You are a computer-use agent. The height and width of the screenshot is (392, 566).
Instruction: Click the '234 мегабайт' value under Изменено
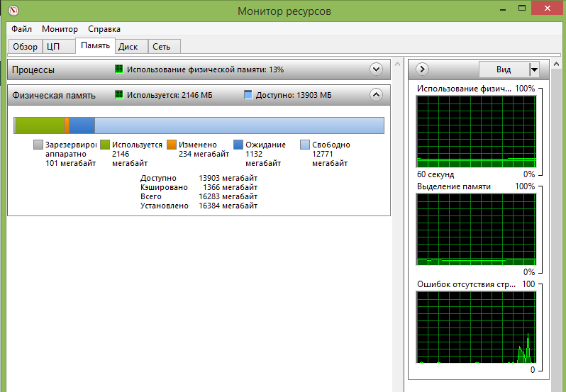pyautogui.click(x=204, y=154)
